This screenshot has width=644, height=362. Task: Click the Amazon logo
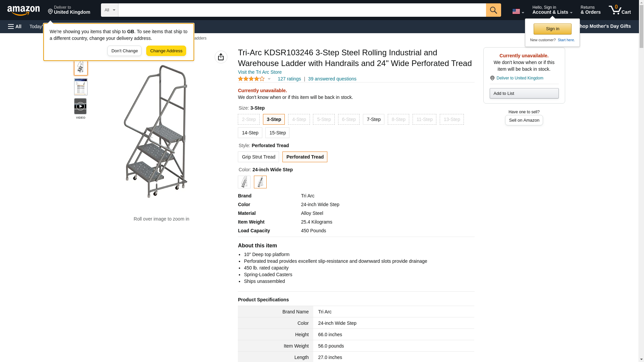(23, 10)
